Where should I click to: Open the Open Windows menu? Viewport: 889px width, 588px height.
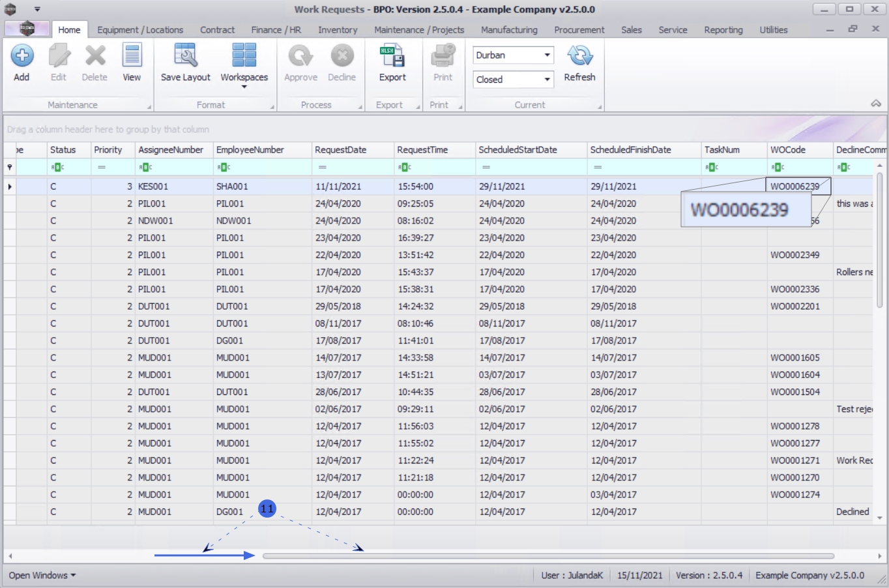tap(42, 576)
